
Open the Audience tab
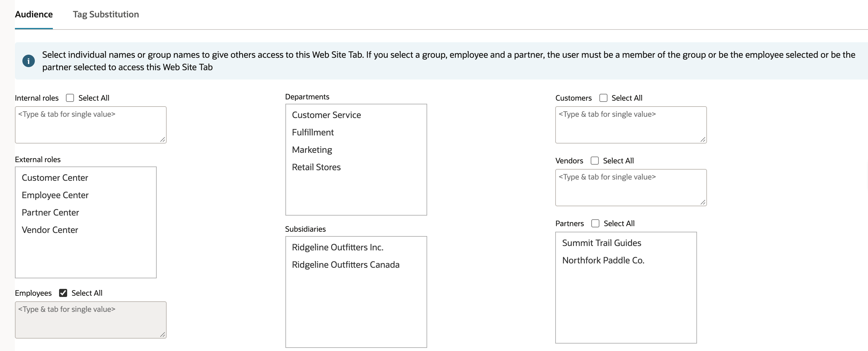click(34, 14)
